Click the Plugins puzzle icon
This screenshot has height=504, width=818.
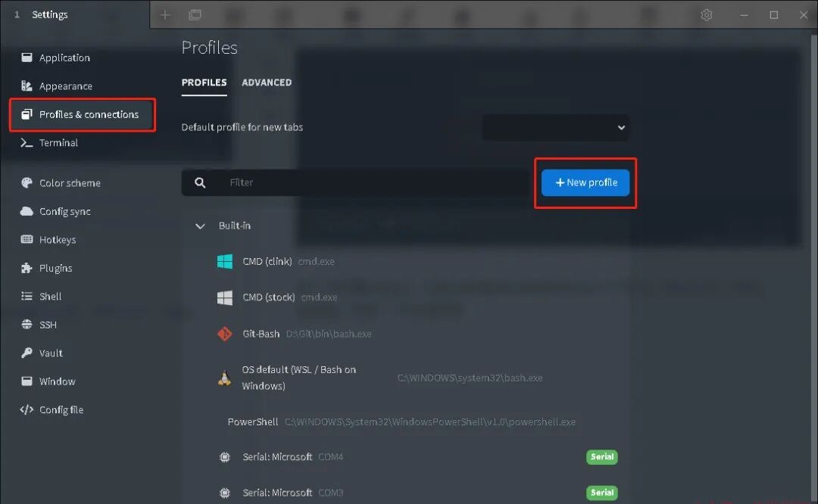27,268
